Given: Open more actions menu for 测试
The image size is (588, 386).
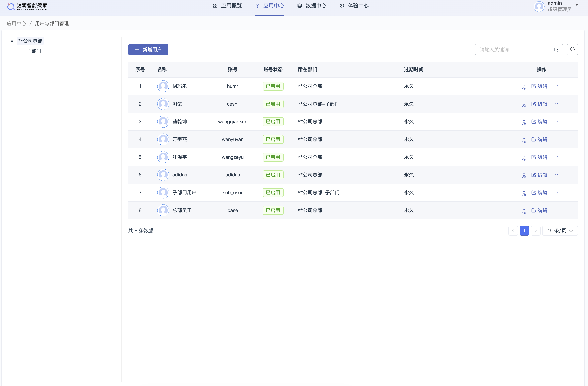Looking at the screenshot, I should click(x=556, y=104).
